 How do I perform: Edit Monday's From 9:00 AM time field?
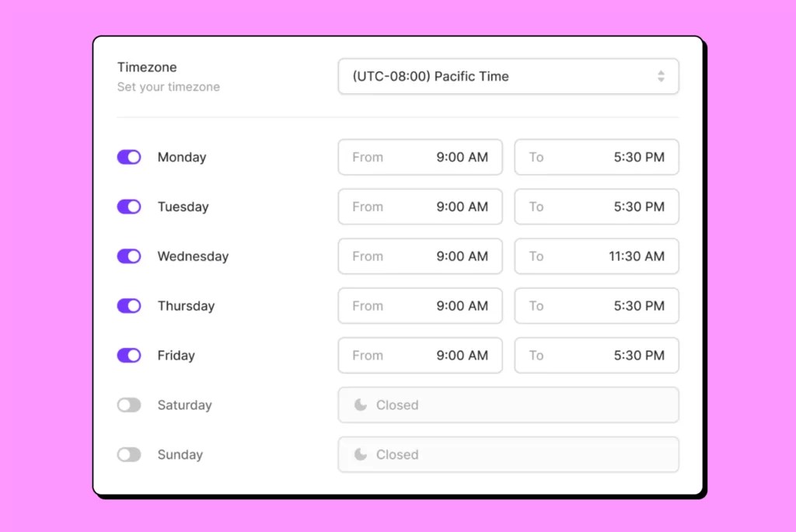[x=420, y=157]
